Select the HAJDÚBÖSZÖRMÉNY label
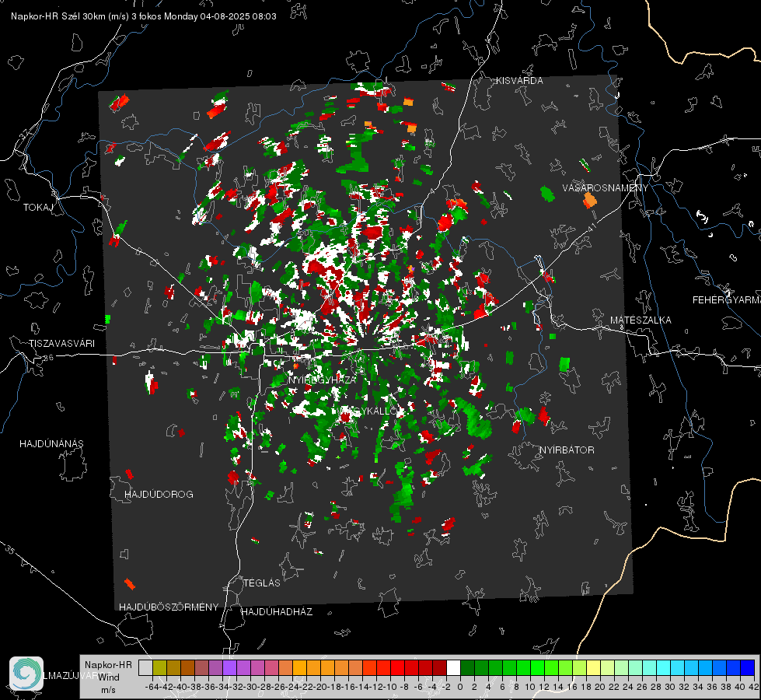 coord(169,607)
